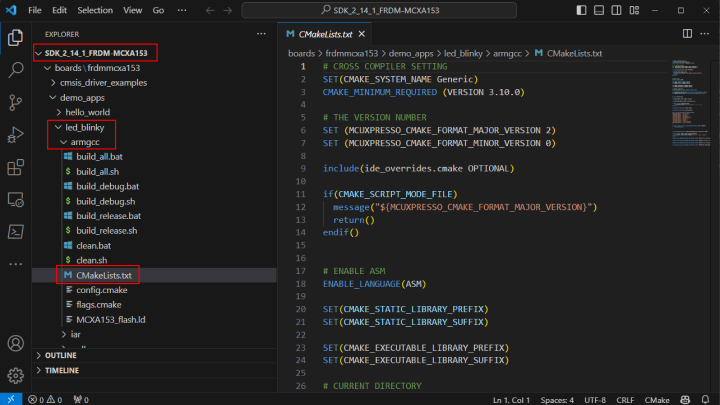This screenshot has height=405, width=720.
Task: Expand the OUTLINE section
Action: coord(60,355)
